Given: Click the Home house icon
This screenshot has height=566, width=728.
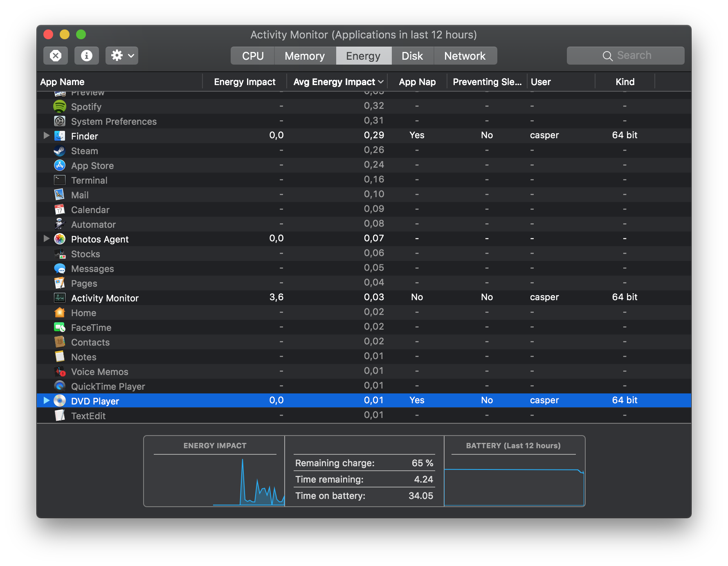Looking at the screenshot, I should pyautogui.click(x=60, y=312).
